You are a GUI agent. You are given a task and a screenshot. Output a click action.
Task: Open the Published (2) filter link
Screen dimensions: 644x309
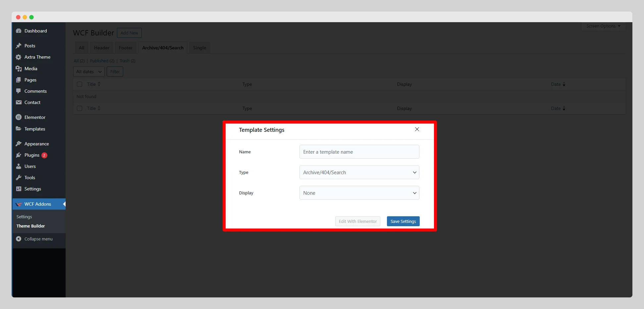[102, 61]
